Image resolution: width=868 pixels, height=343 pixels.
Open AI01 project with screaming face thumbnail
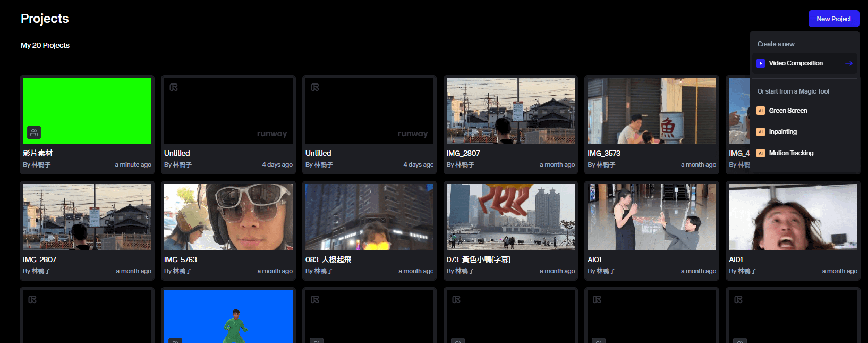click(793, 217)
